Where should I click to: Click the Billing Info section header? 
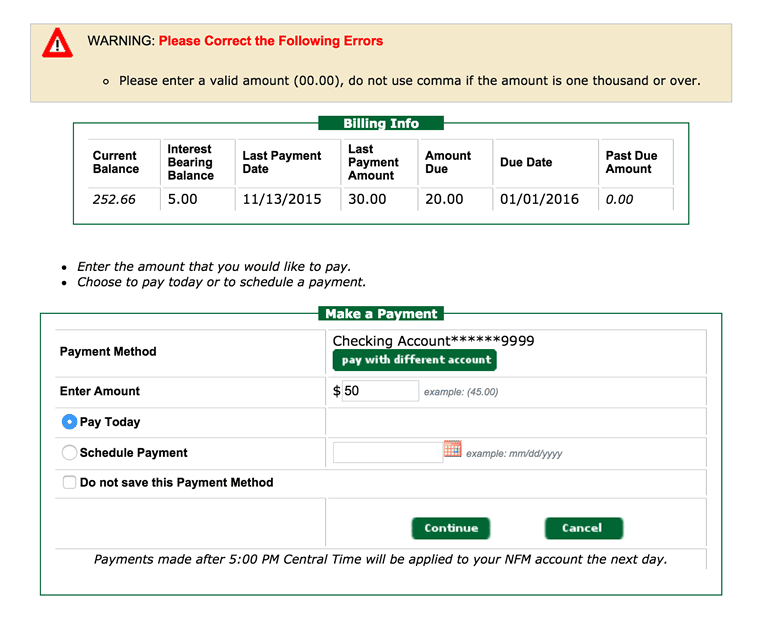pyautogui.click(x=381, y=123)
